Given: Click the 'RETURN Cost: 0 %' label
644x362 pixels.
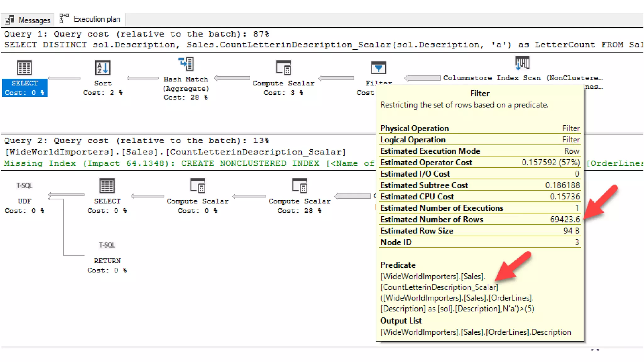Looking at the screenshot, I should pos(107,266).
